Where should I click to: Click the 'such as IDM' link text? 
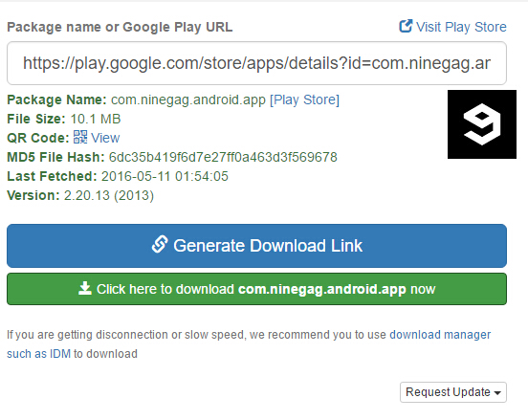(x=38, y=354)
